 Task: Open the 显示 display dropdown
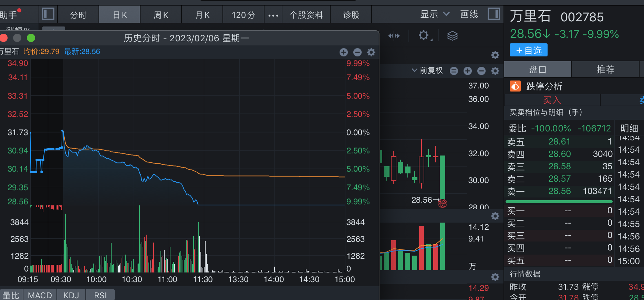[435, 14]
